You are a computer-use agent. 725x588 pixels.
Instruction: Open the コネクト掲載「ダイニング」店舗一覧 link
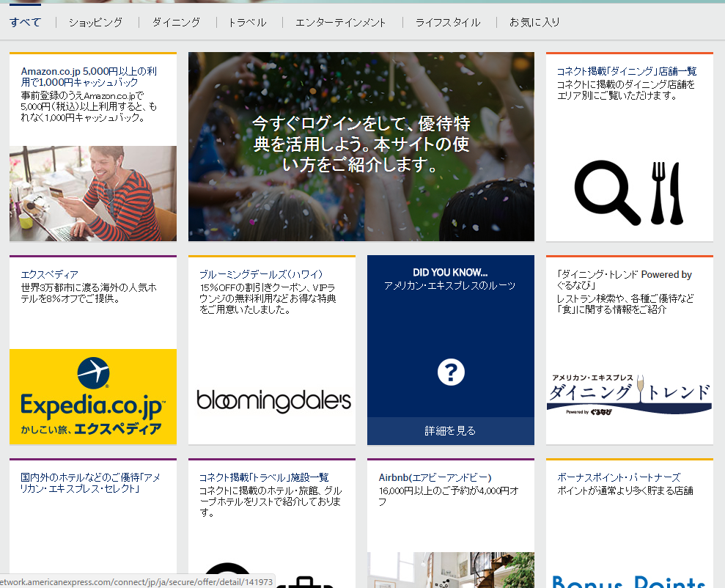click(627, 71)
